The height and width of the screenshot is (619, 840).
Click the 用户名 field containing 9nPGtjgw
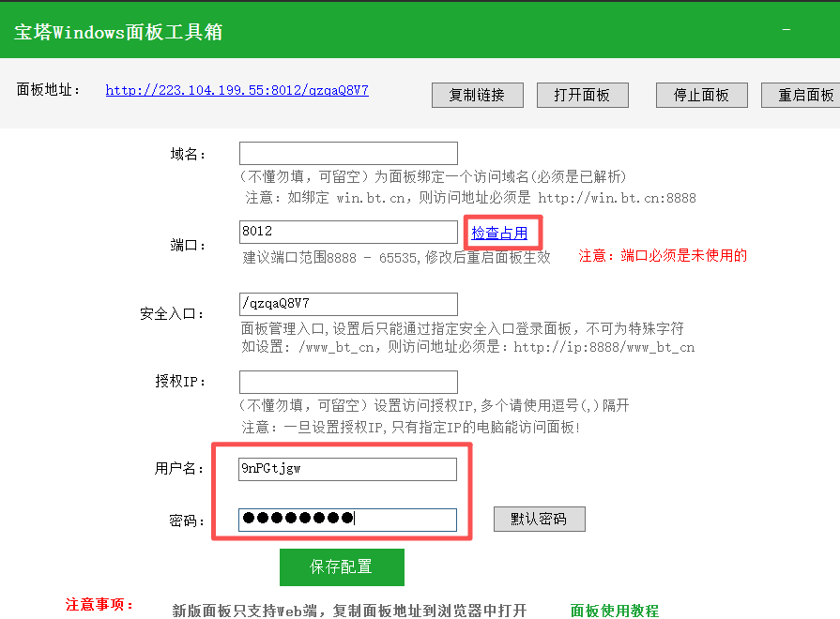(x=347, y=469)
